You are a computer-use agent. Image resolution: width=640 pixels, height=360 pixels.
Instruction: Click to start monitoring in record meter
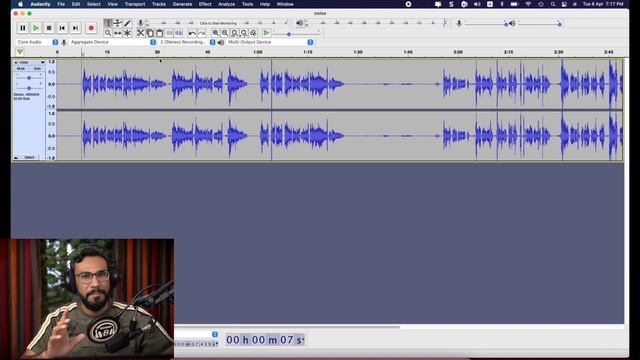(x=218, y=23)
